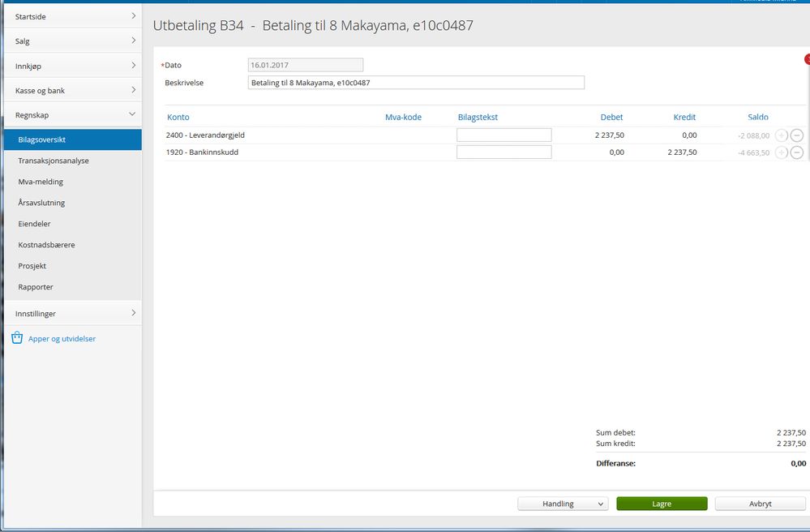Click the Bilagstekst column header

[x=478, y=118]
